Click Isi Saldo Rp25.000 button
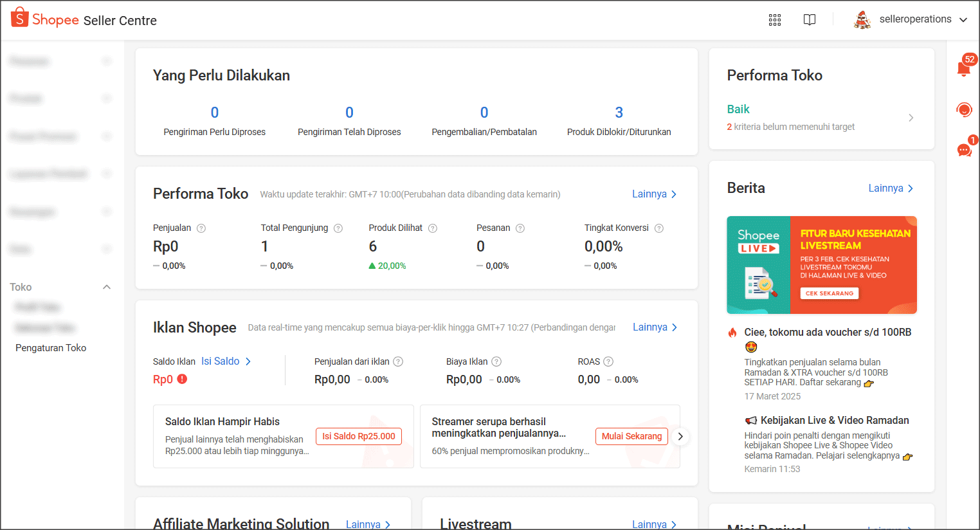This screenshot has width=980, height=530. [359, 436]
